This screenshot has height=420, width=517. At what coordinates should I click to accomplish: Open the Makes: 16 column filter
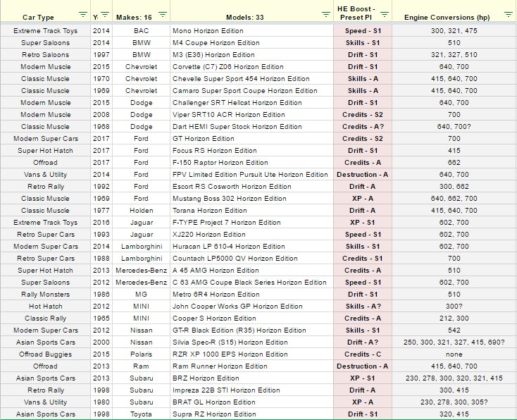tap(163, 15)
